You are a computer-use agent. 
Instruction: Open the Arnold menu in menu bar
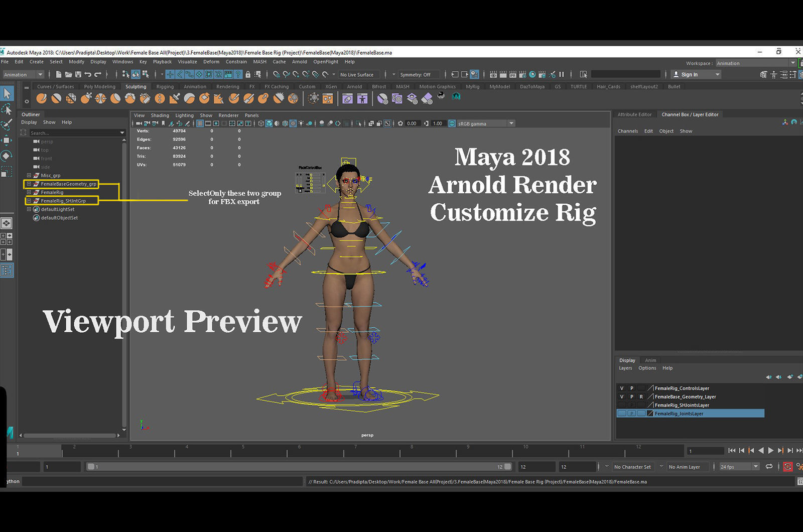click(299, 62)
